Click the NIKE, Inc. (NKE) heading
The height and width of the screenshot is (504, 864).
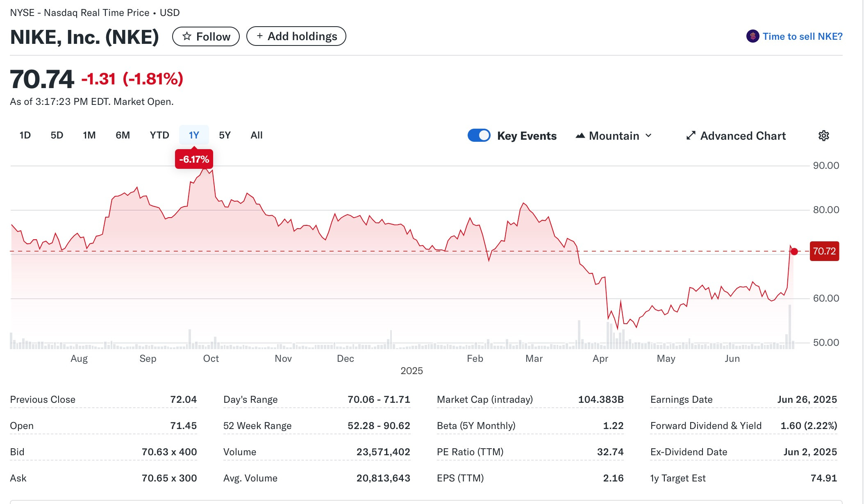coord(84,37)
